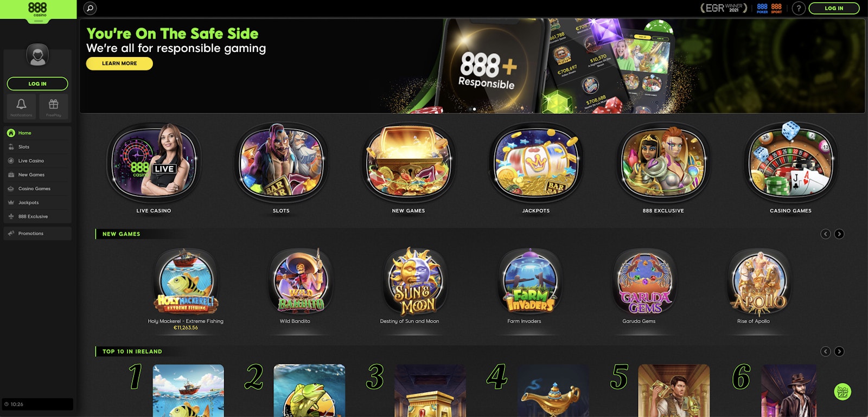Select Jackpots in the sidebar menu

37,202
